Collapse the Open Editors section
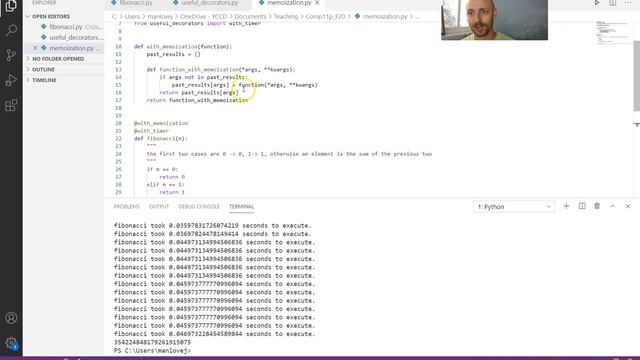The width and height of the screenshot is (640, 360). click(x=63, y=16)
